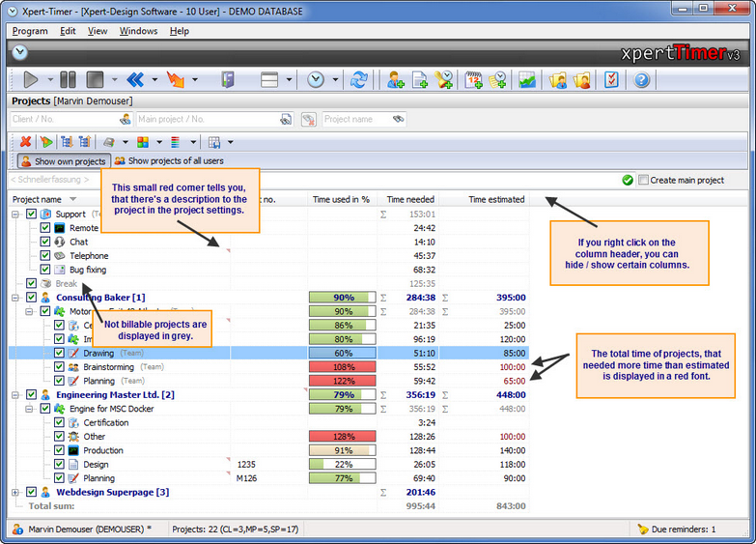Image resolution: width=756 pixels, height=544 pixels.
Task: Stop the timer with the stop icon
Action: pos(95,79)
